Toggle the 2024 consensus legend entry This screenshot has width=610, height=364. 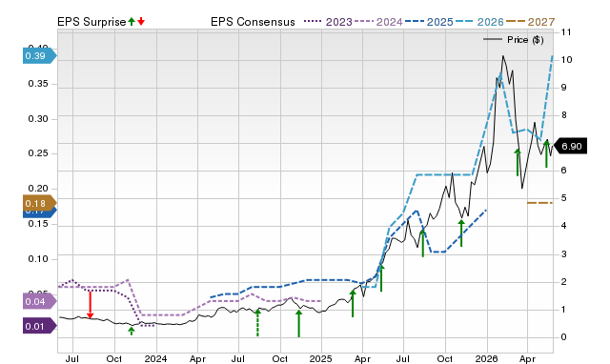[x=378, y=22]
